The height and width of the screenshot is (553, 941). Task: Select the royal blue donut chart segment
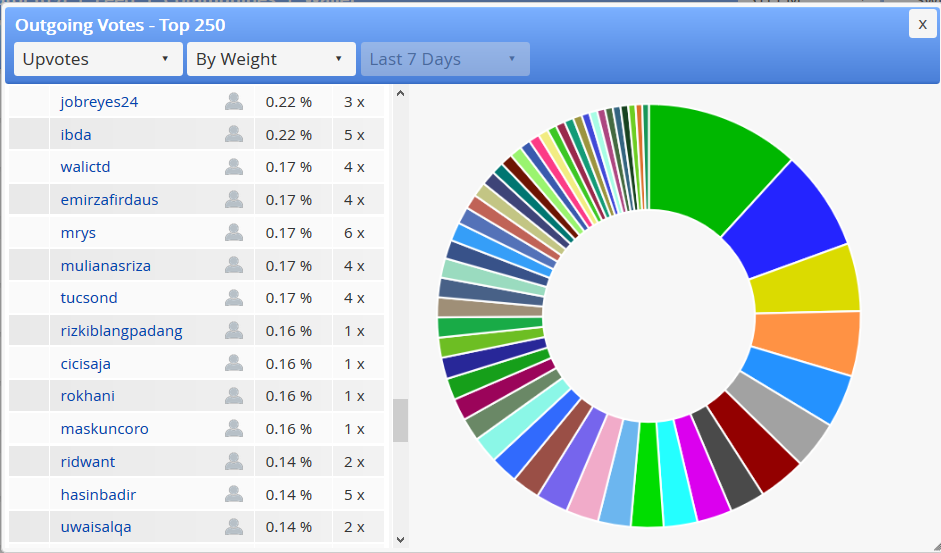pos(787,220)
